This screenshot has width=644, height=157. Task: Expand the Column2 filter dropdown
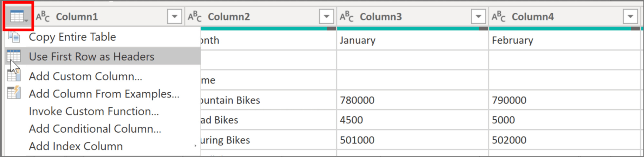[326, 16]
